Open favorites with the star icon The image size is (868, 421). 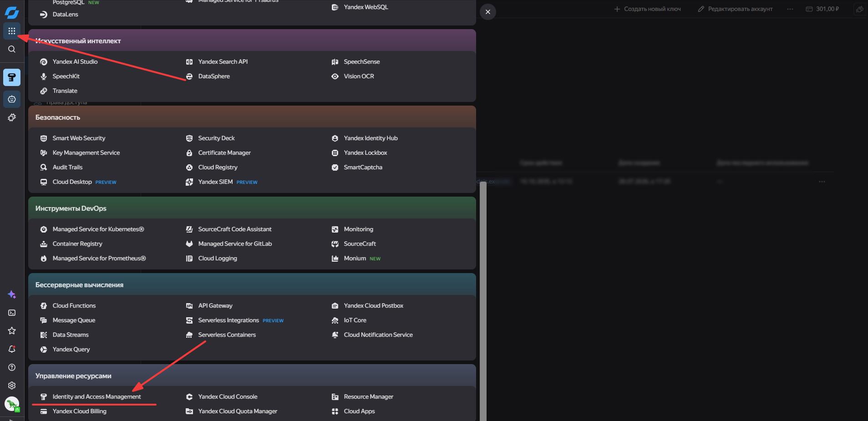[x=12, y=331]
